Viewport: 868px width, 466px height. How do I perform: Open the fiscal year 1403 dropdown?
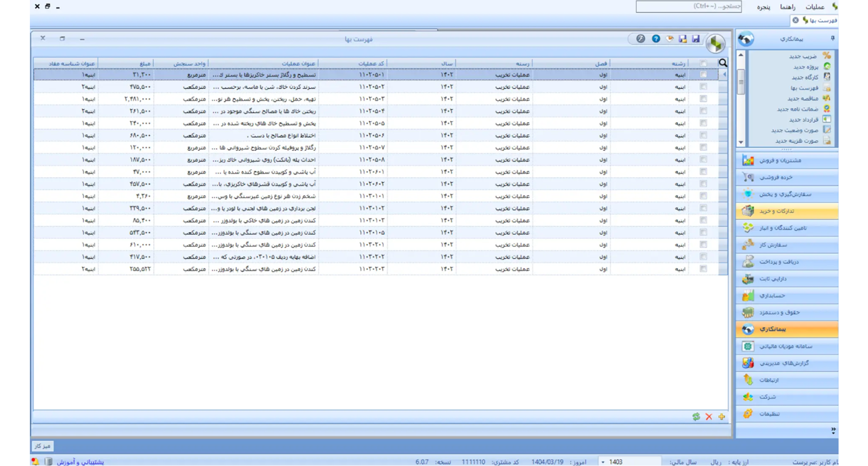(x=603, y=462)
